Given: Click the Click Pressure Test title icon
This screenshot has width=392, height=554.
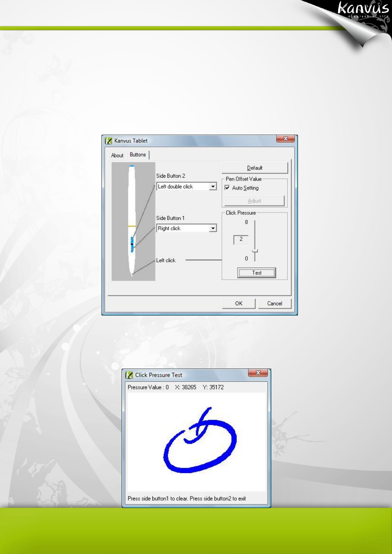Looking at the screenshot, I should pyautogui.click(x=129, y=375).
